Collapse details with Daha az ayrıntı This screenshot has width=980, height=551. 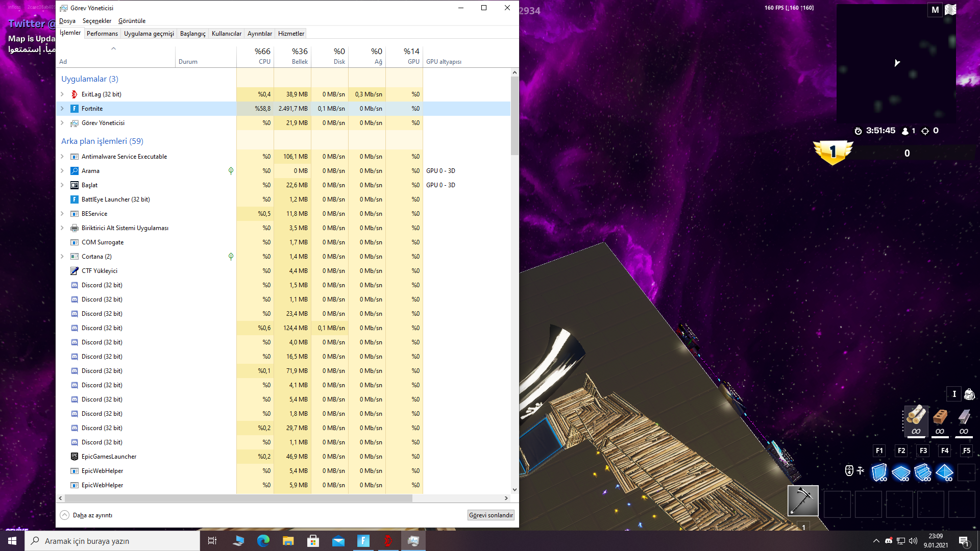point(87,515)
